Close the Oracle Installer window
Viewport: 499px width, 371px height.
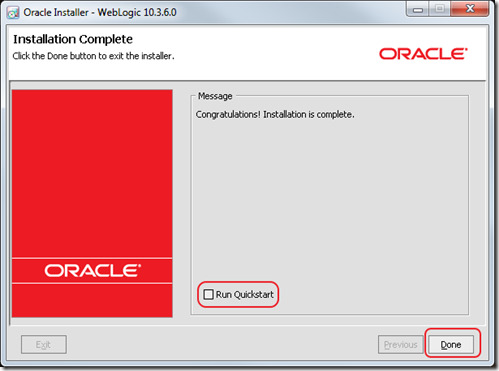point(470,9)
